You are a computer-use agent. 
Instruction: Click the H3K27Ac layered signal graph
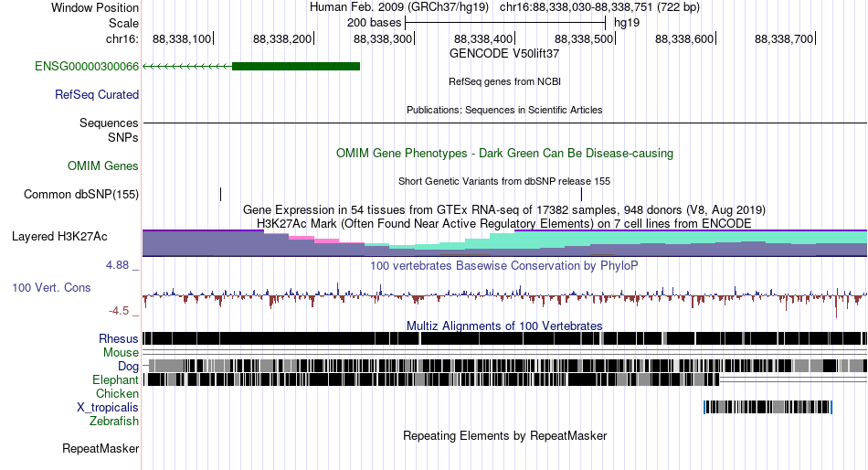pyautogui.click(x=505, y=243)
